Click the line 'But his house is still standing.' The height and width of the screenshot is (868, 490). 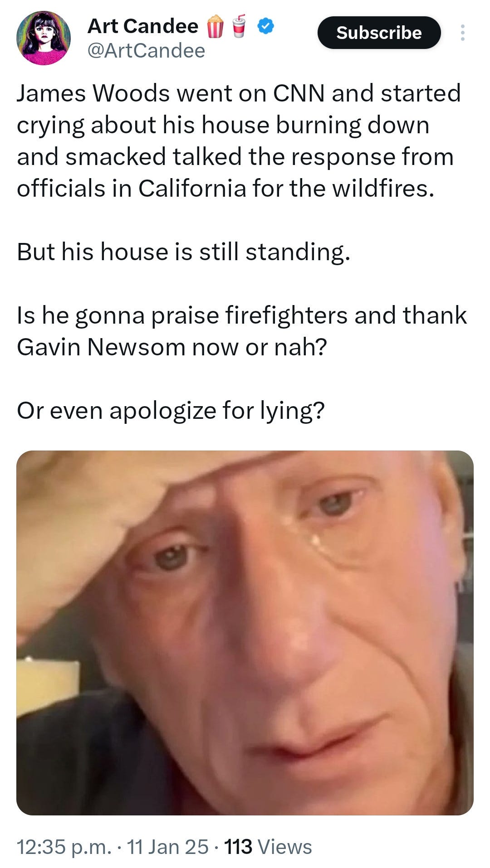pos(184,252)
